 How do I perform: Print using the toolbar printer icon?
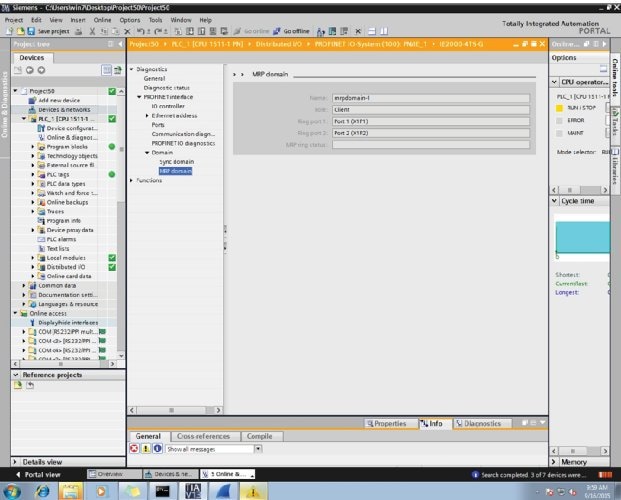[x=79, y=31]
